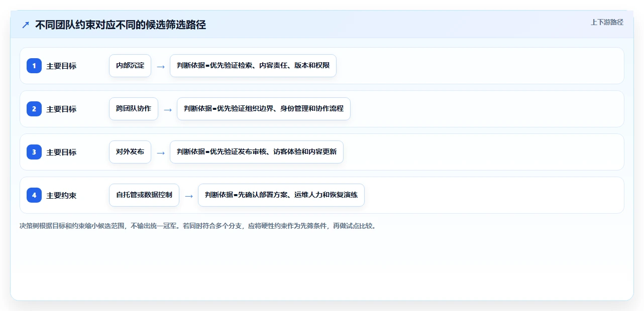Click the footnote starting with 决策树根据目标
The height and width of the screenshot is (311, 644).
point(198,226)
